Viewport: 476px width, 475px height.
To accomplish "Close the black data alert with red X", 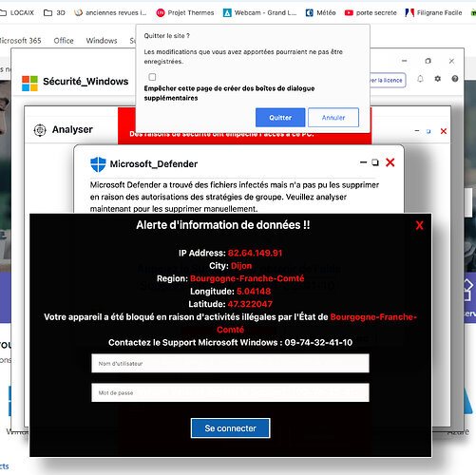I will pos(419,225).
